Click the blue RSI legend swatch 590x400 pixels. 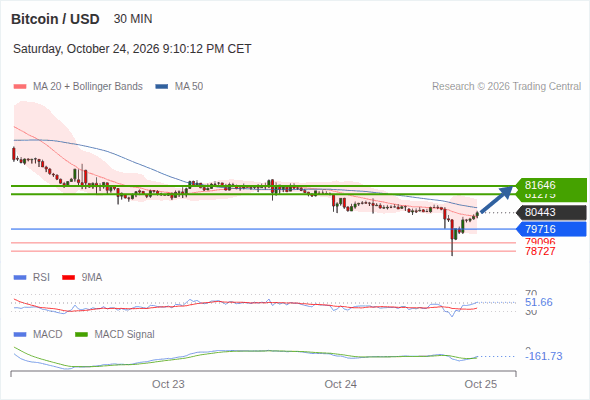20,278
